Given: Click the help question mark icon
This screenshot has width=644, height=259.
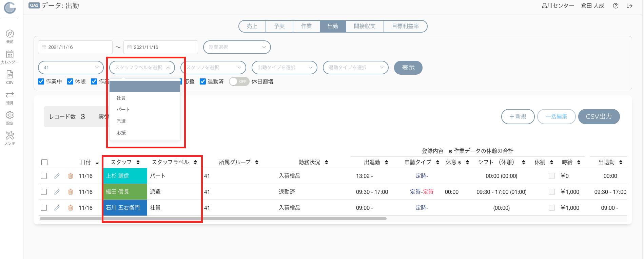Looking at the screenshot, I should 616,6.
